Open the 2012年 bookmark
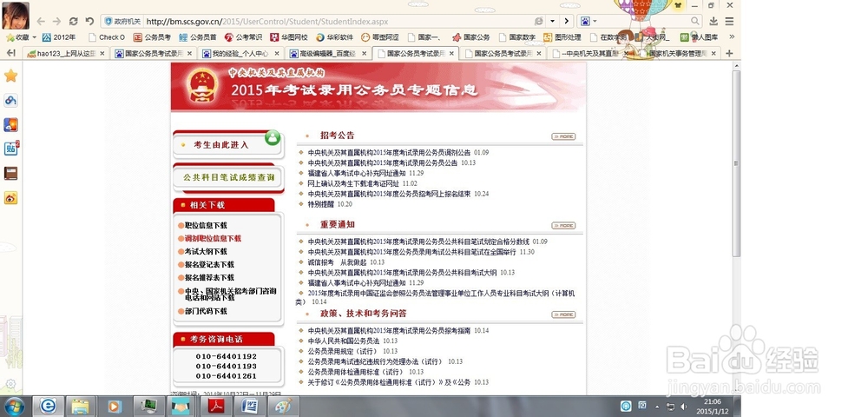The height and width of the screenshot is (417, 868). (59, 37)
